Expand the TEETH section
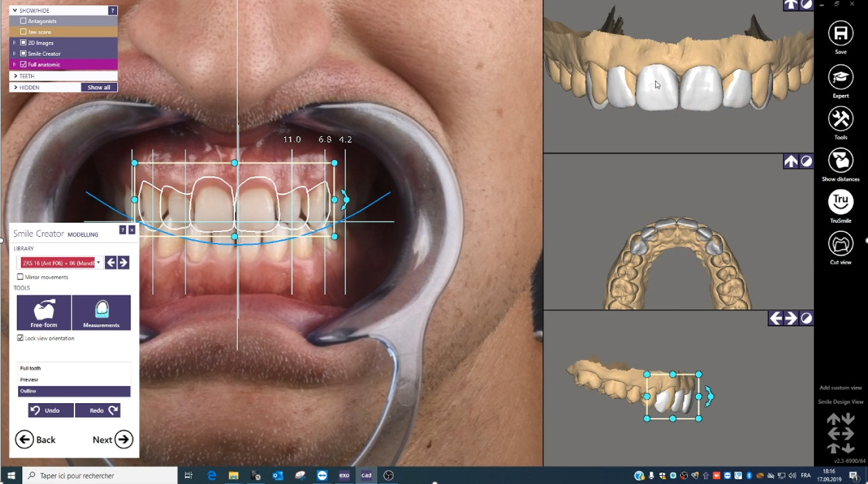The height and width of the screenshot is (484, 868). point(15,76)
